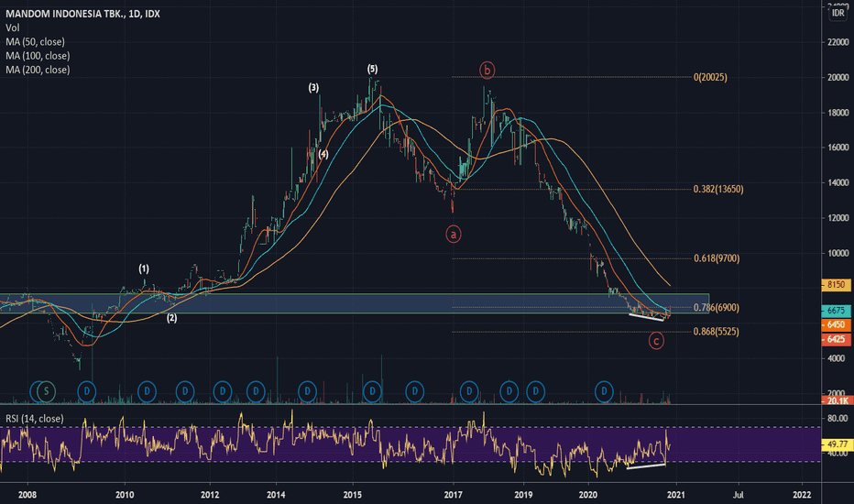Click the 2022 label on time axis
This screenshot has width=854, height=504.
(802, 495)
